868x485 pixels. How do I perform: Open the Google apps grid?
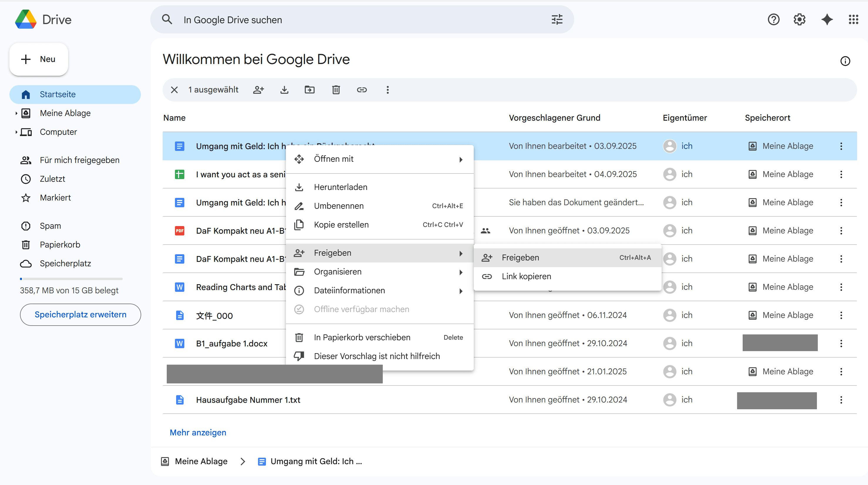(854, 20)
